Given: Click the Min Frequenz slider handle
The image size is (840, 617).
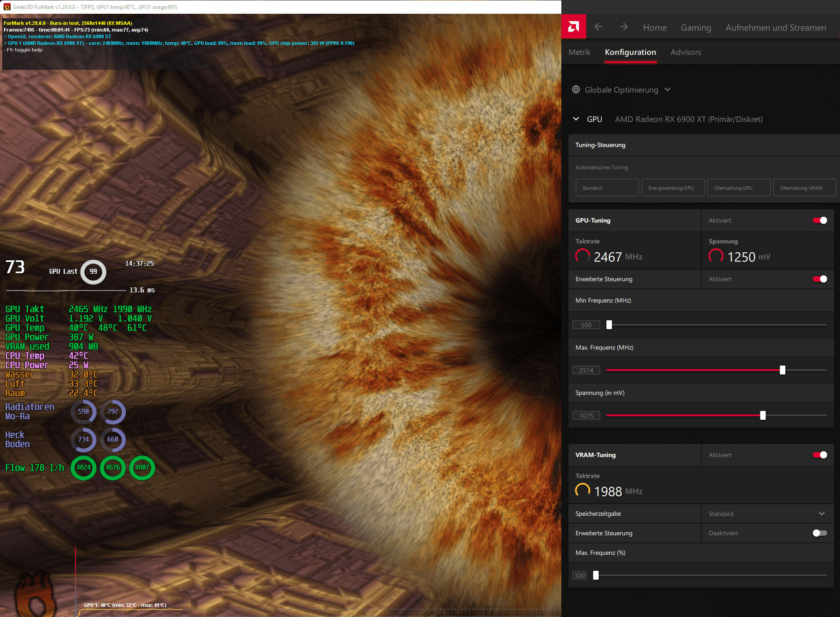Looking at the screenshot, I should click(609, 325).
